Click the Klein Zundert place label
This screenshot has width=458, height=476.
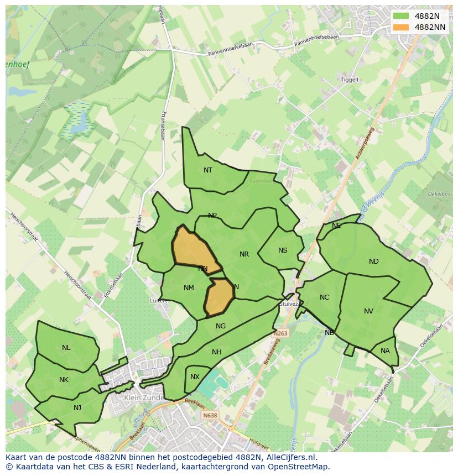[x=144, y=398]
